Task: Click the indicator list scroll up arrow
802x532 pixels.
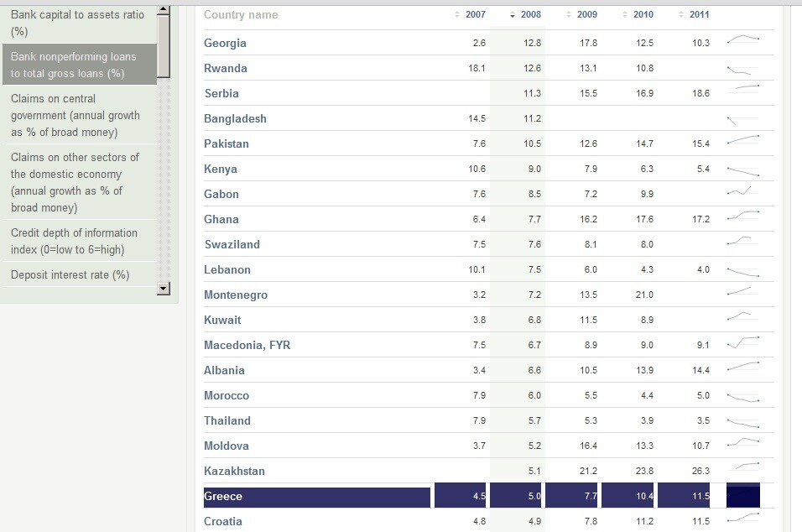Action: 163,9
